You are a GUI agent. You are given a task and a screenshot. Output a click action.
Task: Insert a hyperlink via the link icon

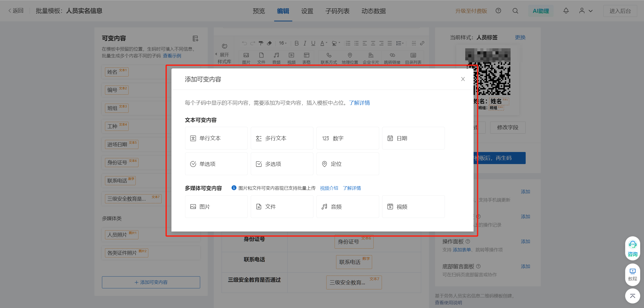coord(422,43)
